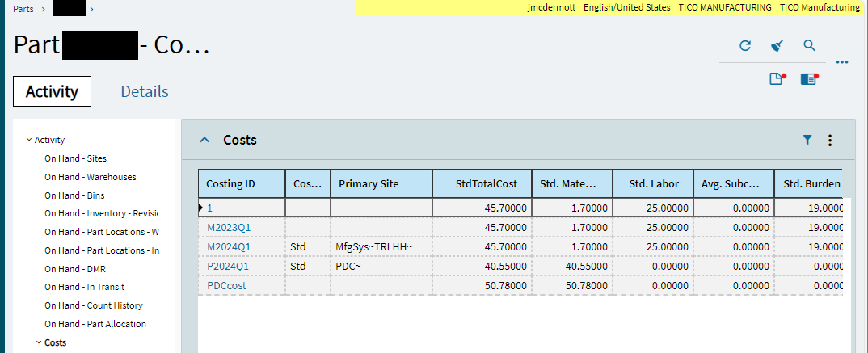Select On Hand - In Transit item
The height and width of the screenshot is (353, 868).
coord(84,287)
